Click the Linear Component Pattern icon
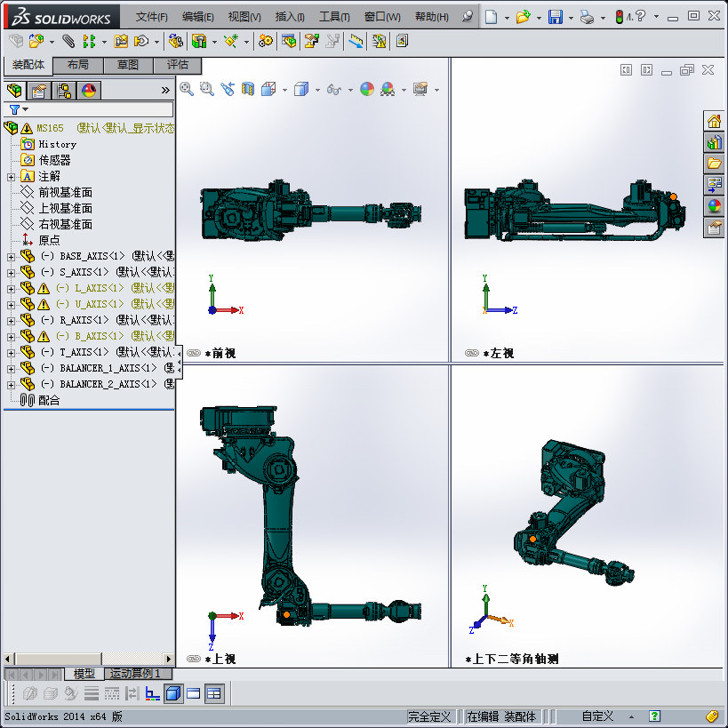Image resolution: width=728 pixels, height=728 pixels. coord(89,41)
